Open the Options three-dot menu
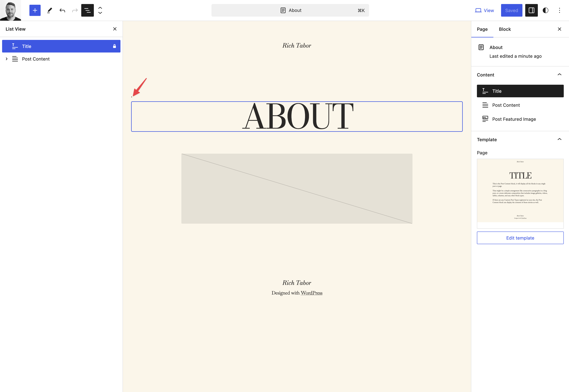 pos(559,10)
